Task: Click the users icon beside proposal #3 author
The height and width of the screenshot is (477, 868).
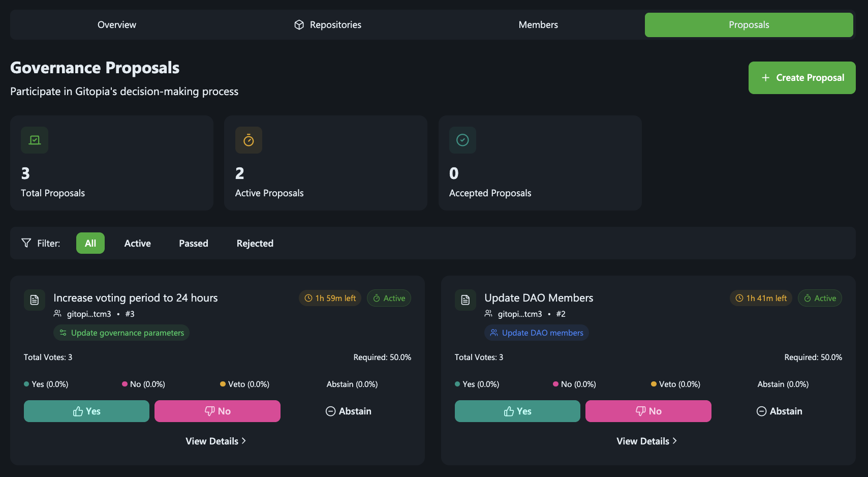Action: coord(57,314)
